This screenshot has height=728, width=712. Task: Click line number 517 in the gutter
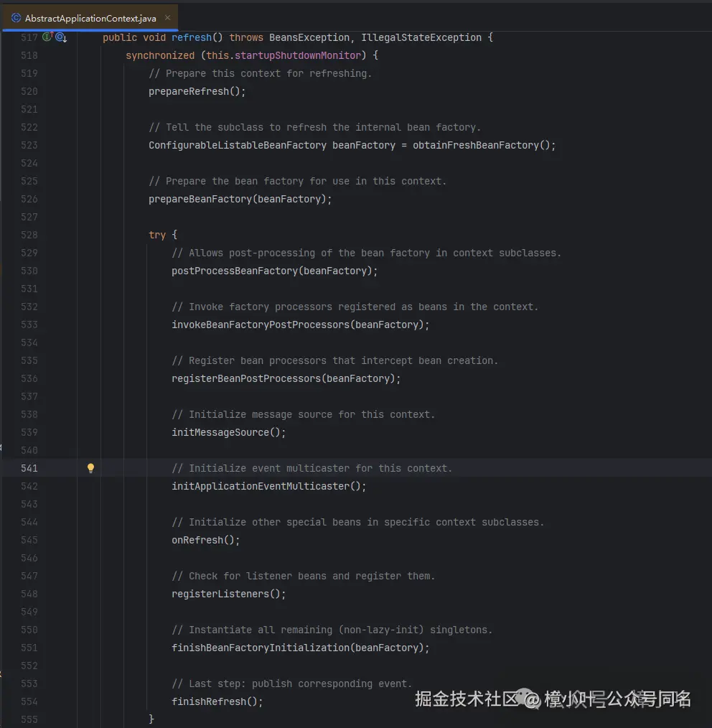29,37
